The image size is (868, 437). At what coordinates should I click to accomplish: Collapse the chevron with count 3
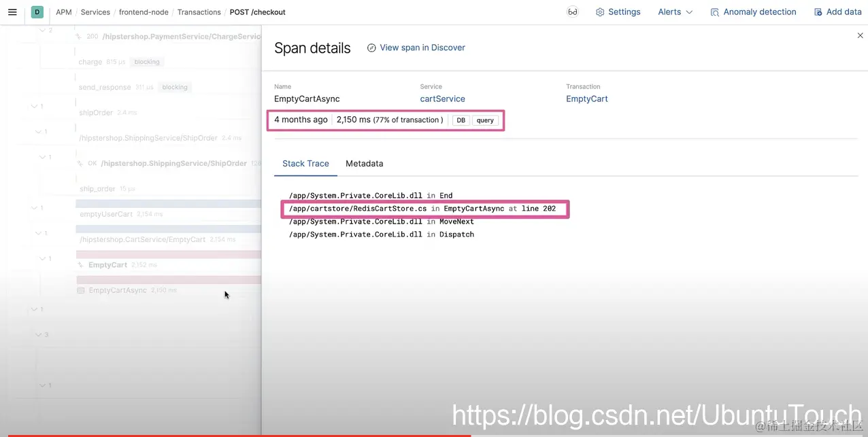(x=39, y=334)
